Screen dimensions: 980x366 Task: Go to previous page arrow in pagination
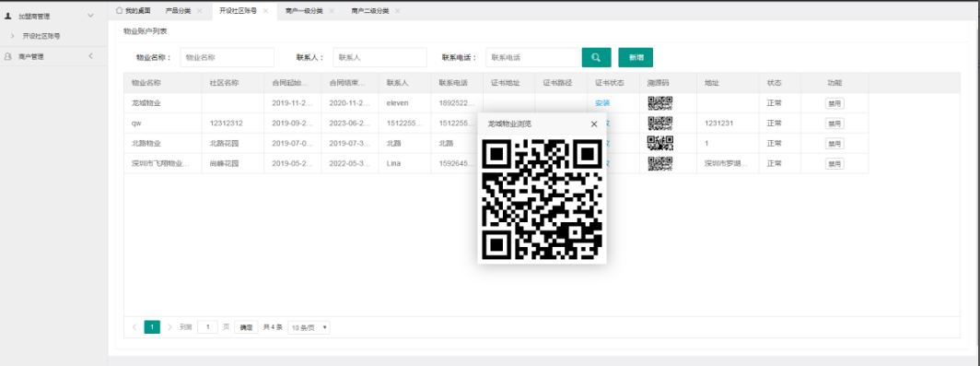click(134, 327)
